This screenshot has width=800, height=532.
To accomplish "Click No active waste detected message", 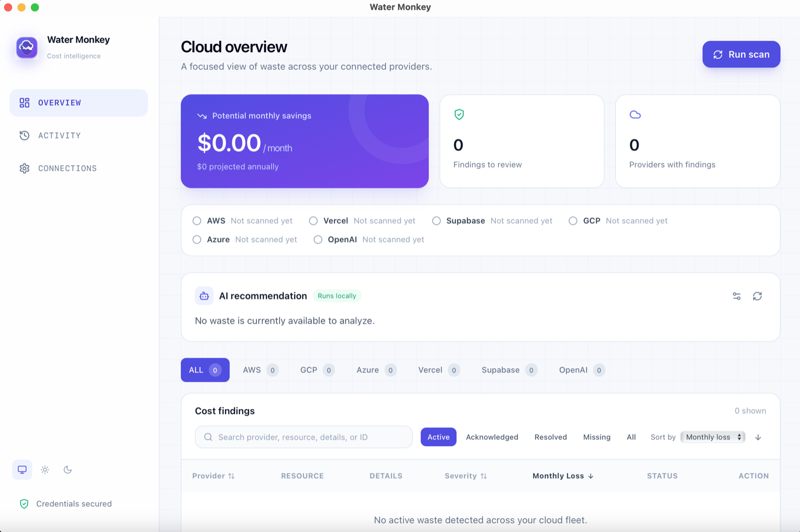I will (x=480, y=520).
